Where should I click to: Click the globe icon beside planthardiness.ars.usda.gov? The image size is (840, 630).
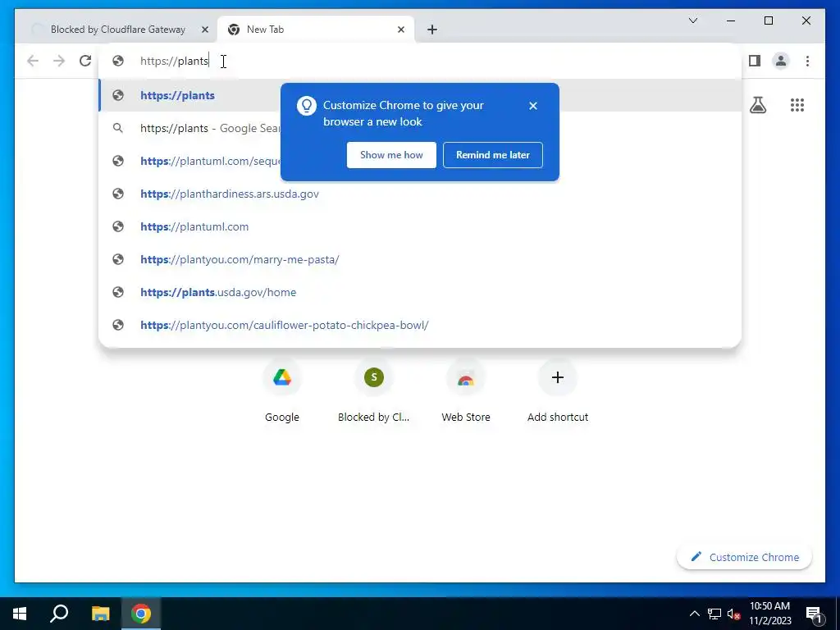pos(118,194)
